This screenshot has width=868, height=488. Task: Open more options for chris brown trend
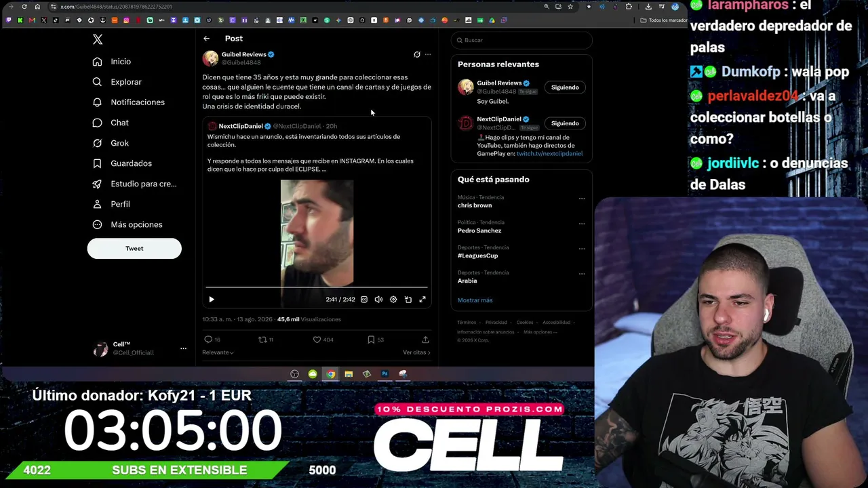click(582, 199)
